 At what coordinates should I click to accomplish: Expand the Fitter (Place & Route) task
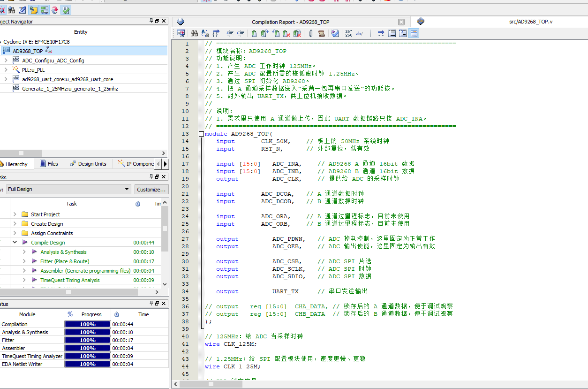coord(24,261)
